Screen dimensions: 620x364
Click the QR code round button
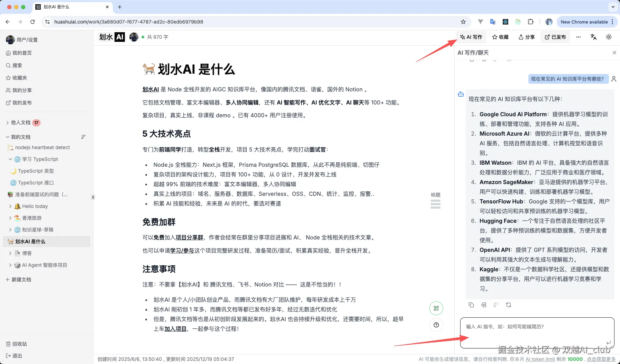[x=436, y=308]
